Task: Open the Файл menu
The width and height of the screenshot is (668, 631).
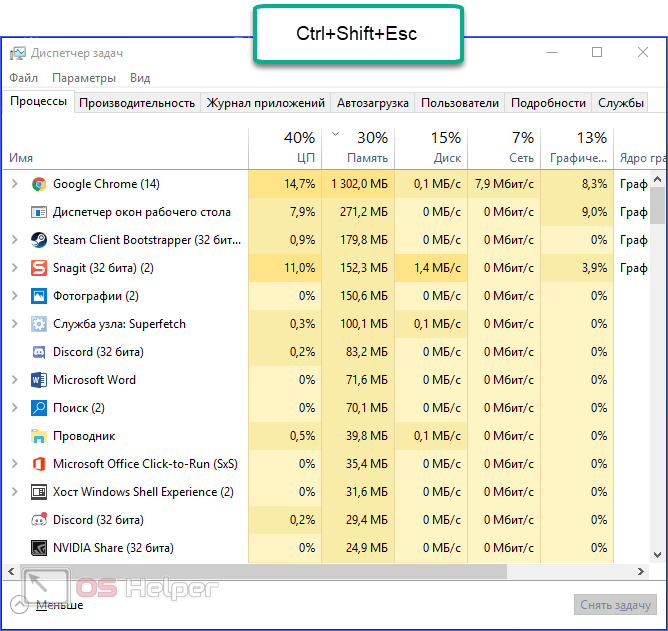Action: [x=23, y=78]
